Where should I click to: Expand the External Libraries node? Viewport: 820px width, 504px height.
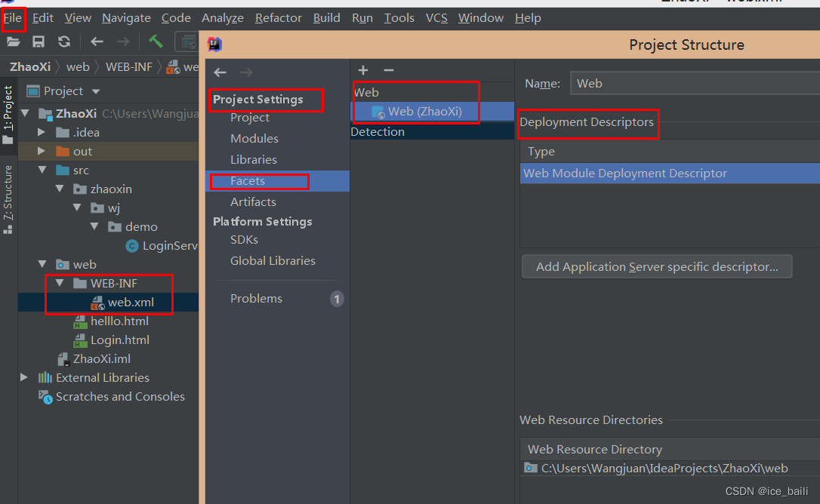(x=25, y=378)
